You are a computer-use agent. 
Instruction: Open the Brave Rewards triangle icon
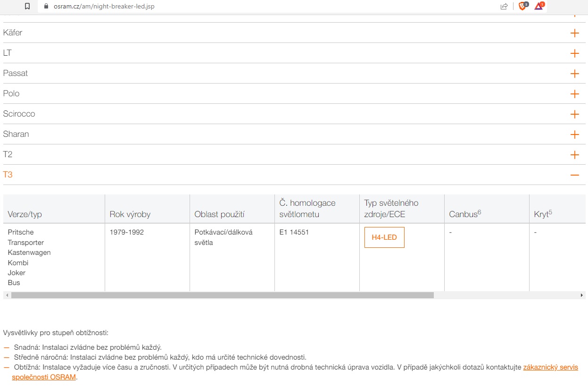pyautogui.click(x=539, y=6)
